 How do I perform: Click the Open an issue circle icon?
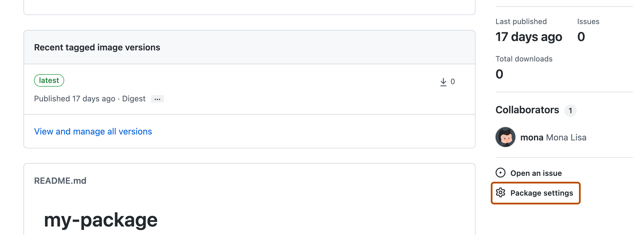pos(500,173)
